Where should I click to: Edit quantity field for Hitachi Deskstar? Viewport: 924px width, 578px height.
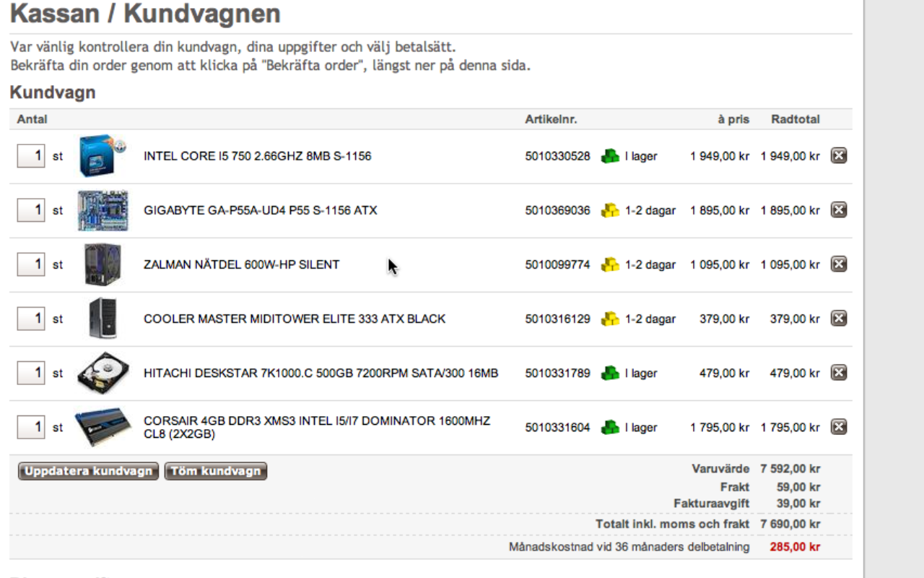pos(31,373)
